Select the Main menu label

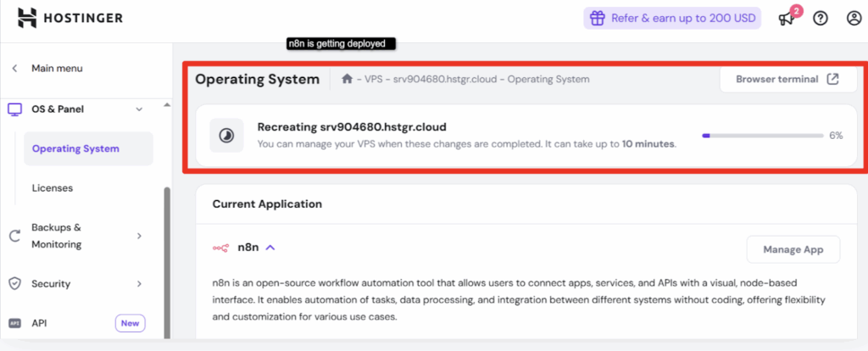point(57,69)
